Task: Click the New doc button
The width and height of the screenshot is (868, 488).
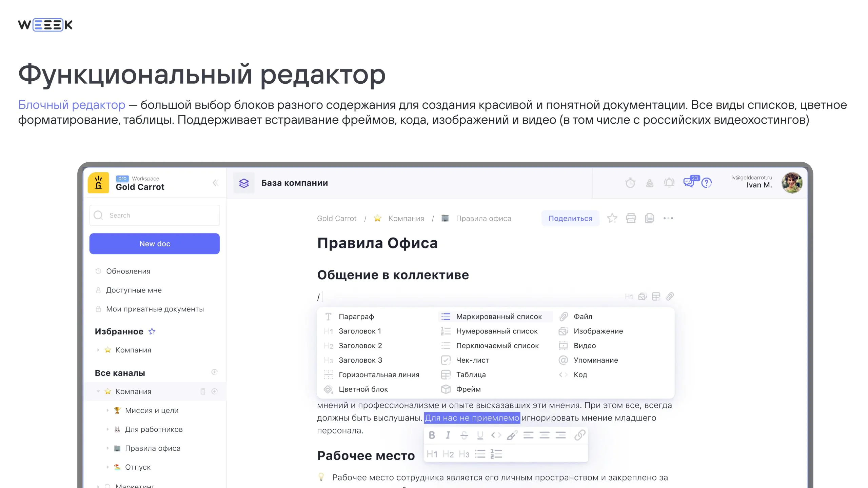Action: pyautogui.click(x=154, y=243)
